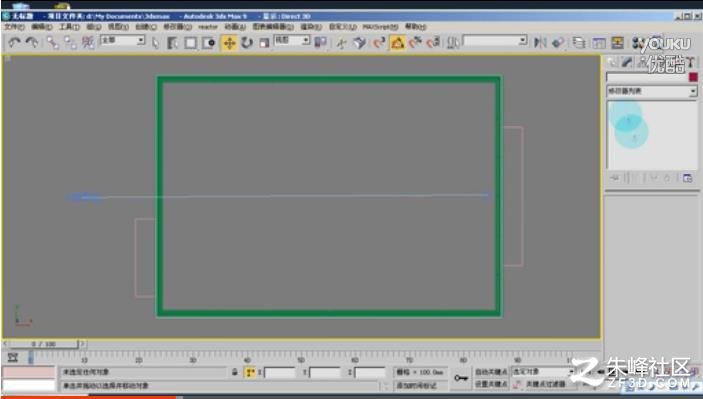This screenshot has height=399, width=703.
Task: Click the Select Object arrow tool
Action: point(156,43)
